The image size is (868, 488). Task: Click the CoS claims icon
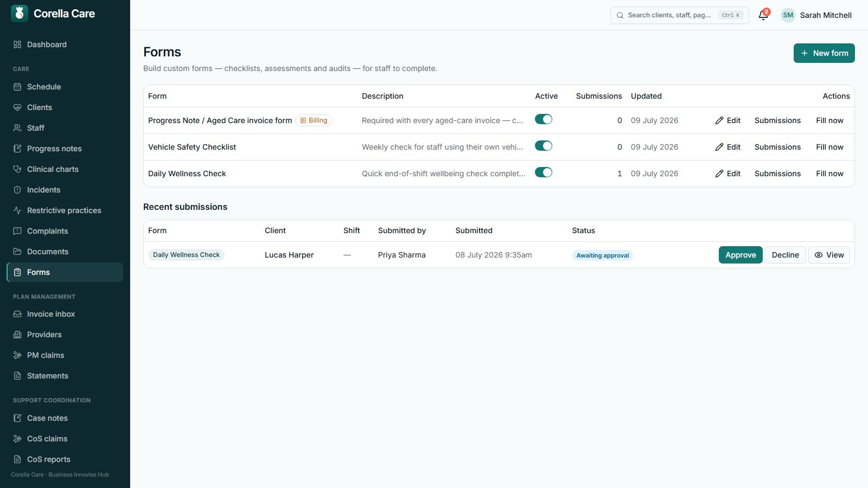(17, 439)
